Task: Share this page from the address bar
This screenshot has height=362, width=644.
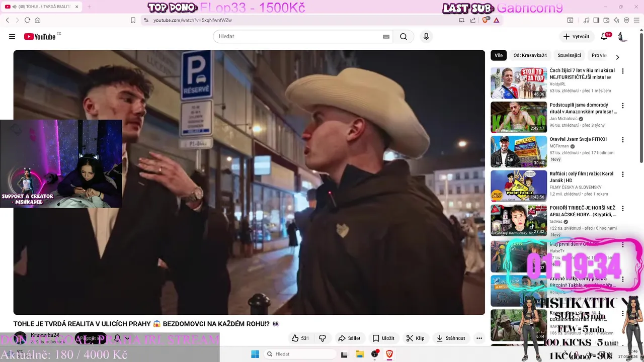Action: [473, 20]
